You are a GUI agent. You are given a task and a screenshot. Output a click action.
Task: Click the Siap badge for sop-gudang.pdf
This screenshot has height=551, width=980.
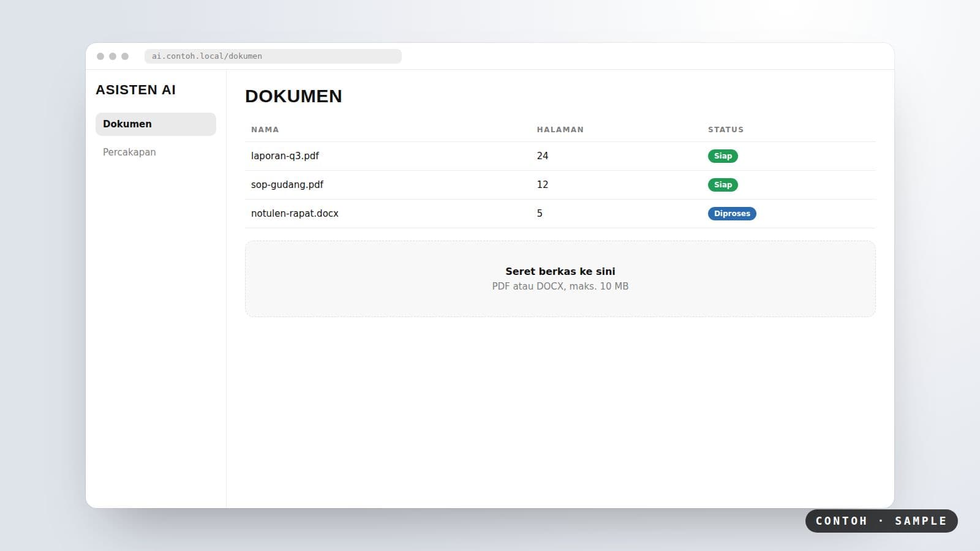[723, 185]
